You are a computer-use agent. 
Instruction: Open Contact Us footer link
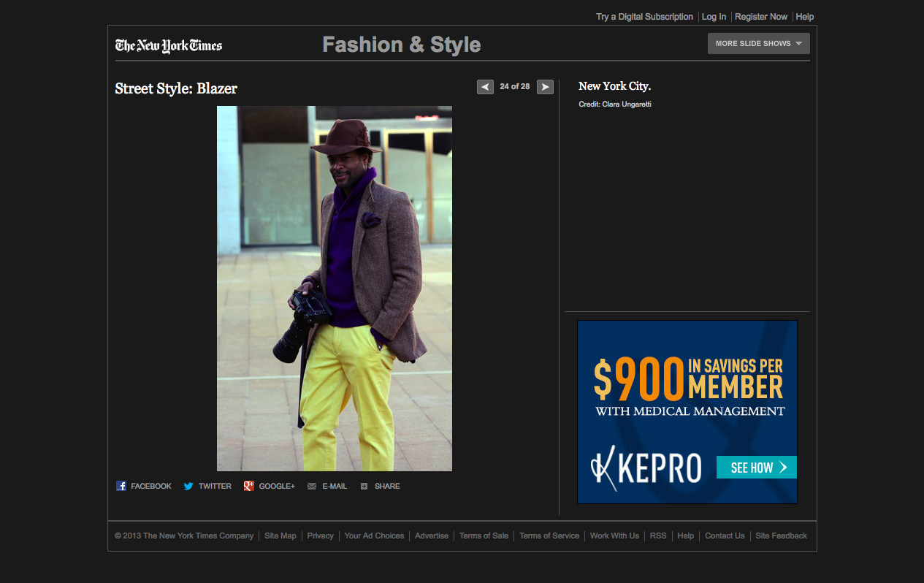(x=725, y=536)
